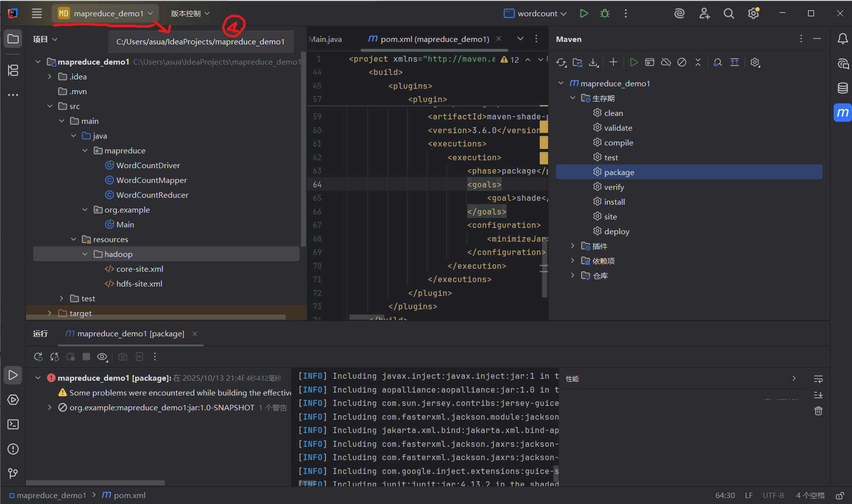Viewport: 852px width, 504px height.
Task: Open the AI Assistant chat panel
Action: (843, 64)
